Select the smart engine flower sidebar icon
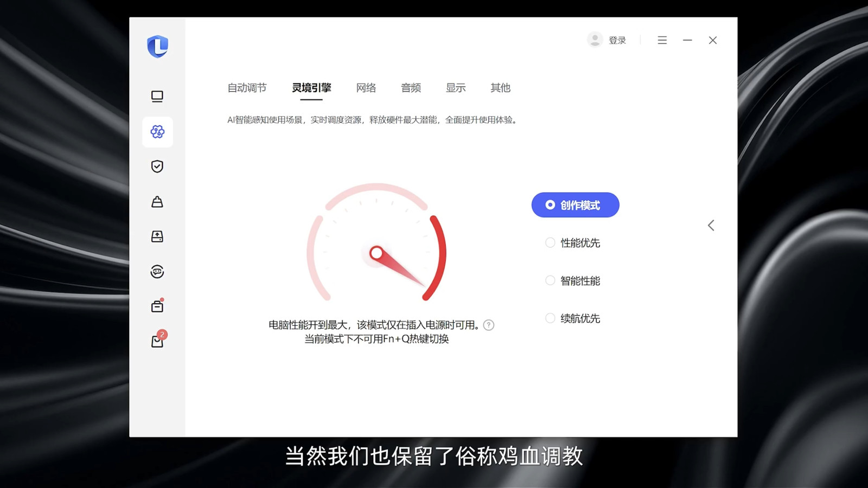This screenshot has width=868, height=488. coord(157,132)
